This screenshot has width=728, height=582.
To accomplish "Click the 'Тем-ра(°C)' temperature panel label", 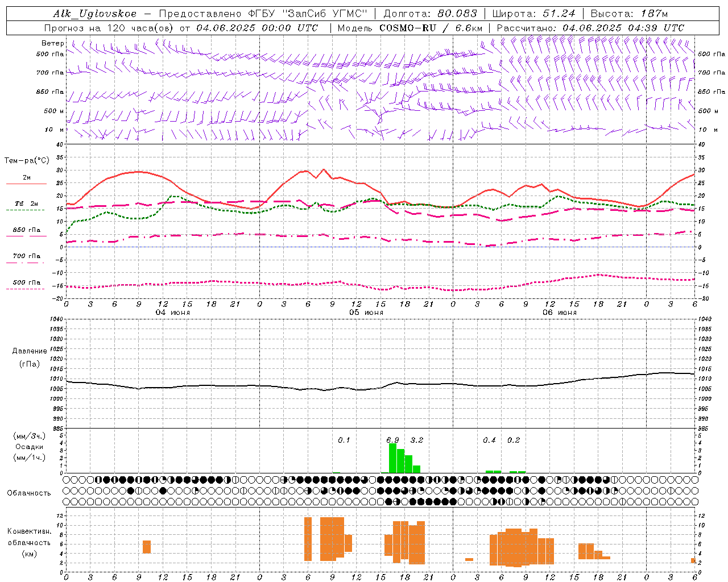I will [27, 161].
